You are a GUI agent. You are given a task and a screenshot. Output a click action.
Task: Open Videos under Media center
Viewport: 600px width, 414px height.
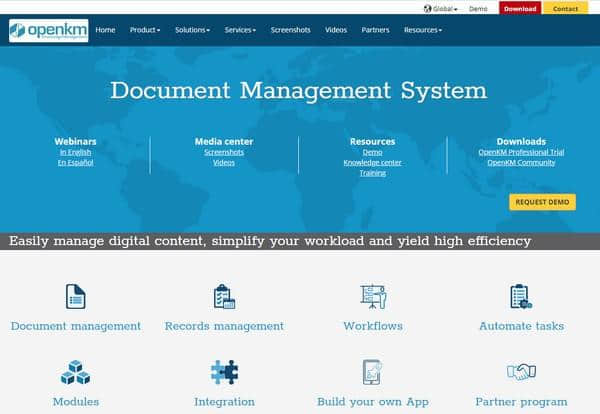click(224, 163)
